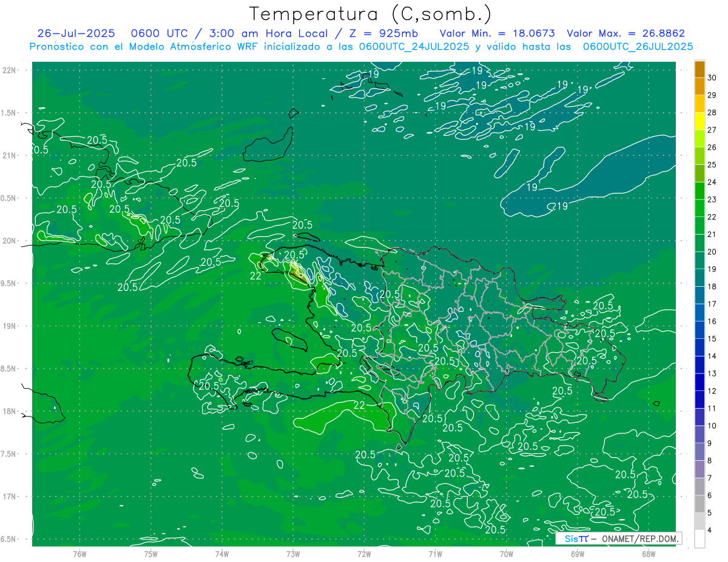Viewport: 728px width, 562px height.
Task: Click the green colorbar swatch between 22 and 23
Action: click(x=699, y=208)
